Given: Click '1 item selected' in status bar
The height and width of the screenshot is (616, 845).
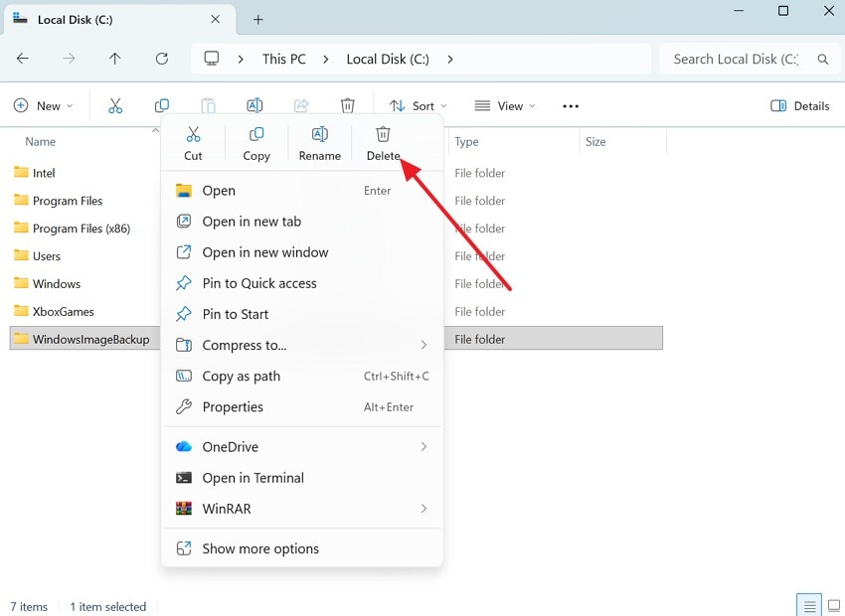Looking at the screenshot, I should pyautogui.click(x=107, y=607).
